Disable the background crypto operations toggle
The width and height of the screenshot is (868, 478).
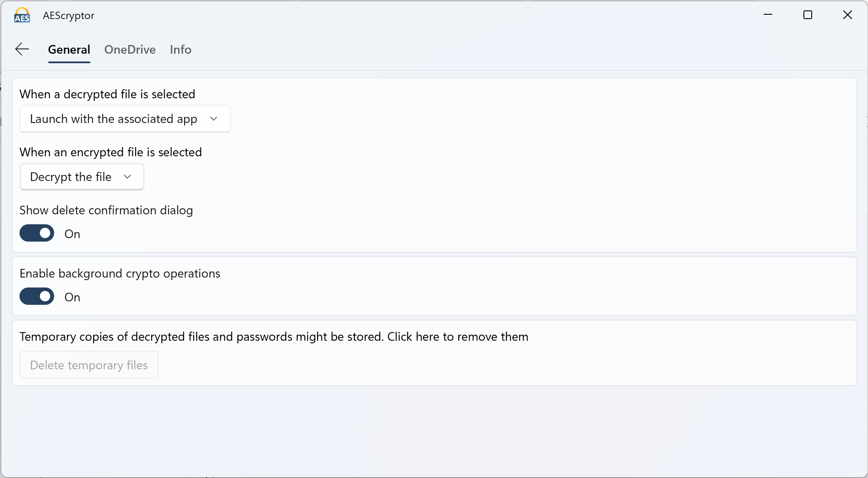(37, 297)
